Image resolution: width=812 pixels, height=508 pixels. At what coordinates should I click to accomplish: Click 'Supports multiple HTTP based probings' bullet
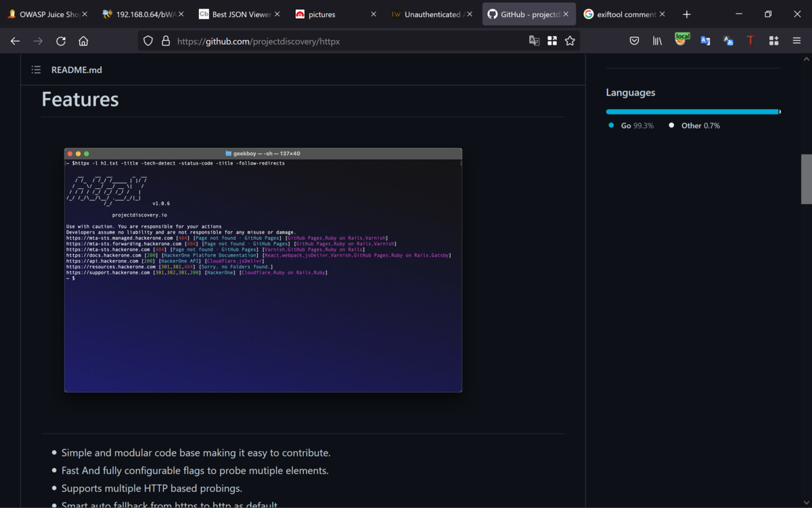tap(152, 488)
